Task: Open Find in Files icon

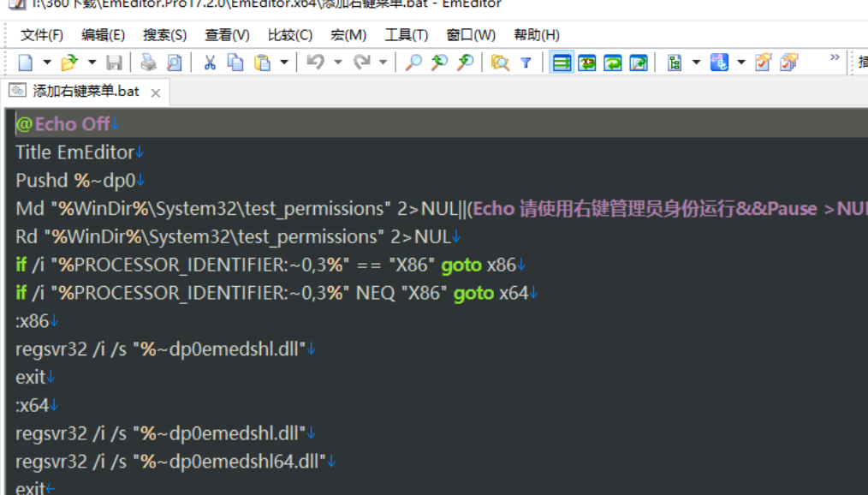Action: point(500,63)
